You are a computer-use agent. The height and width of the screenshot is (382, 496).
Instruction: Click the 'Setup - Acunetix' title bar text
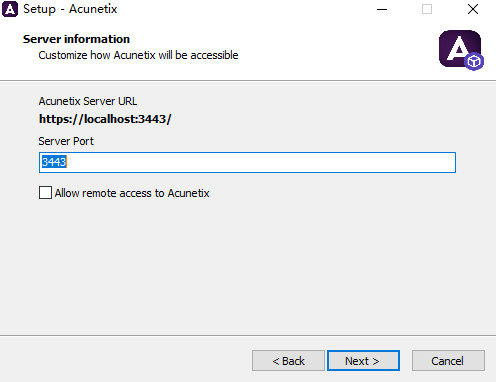tap(70, 9)
